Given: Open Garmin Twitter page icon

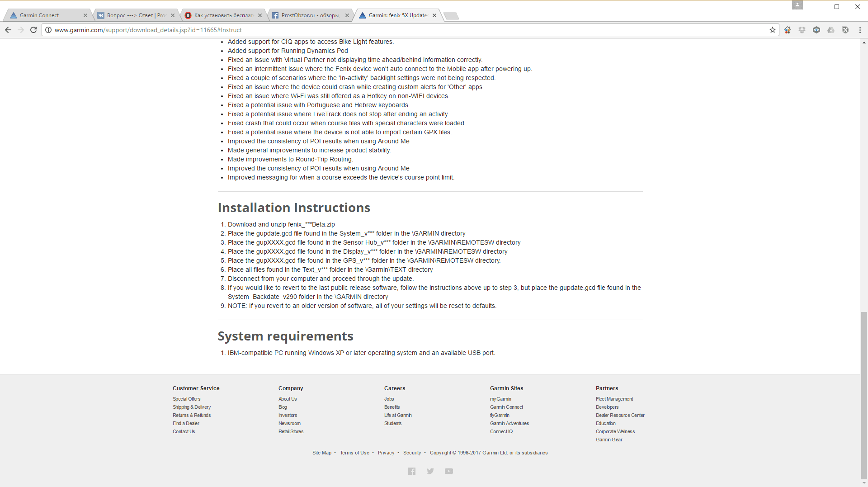Looking at the screenshot, I should (x=430, y=471).
